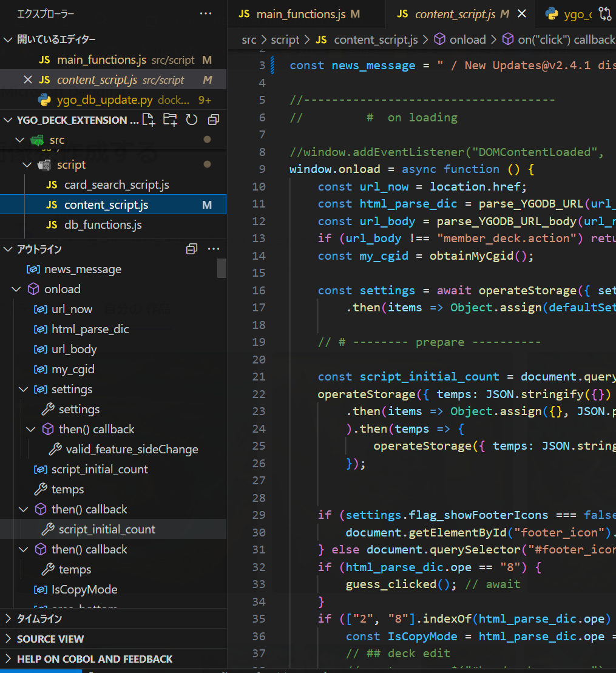Switch to the main_functions.js tab
The image size is (616, 673).
tap(299, 14)
